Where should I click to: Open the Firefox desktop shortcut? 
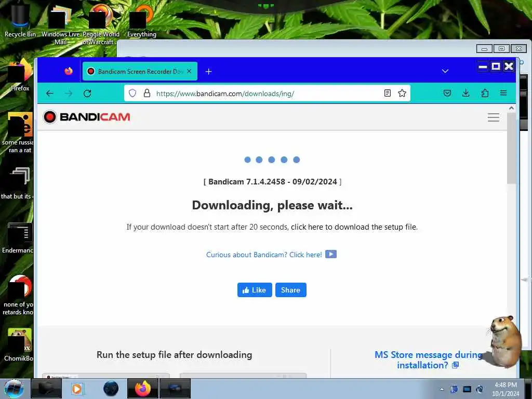tap(20, 75)
